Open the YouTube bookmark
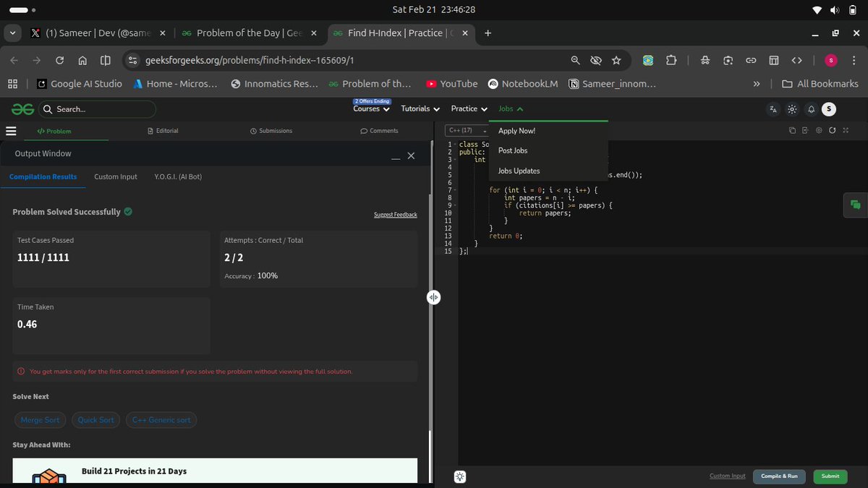868x488 pixels. pos(452,84)
